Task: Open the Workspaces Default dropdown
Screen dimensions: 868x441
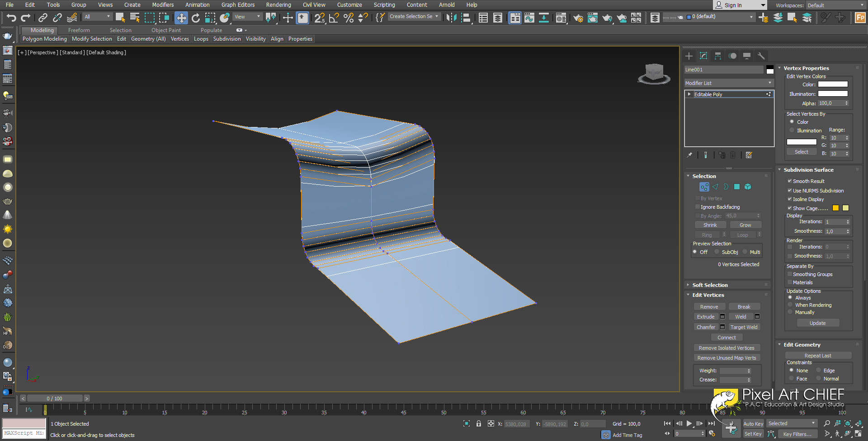Action: [x=835, y=5]
